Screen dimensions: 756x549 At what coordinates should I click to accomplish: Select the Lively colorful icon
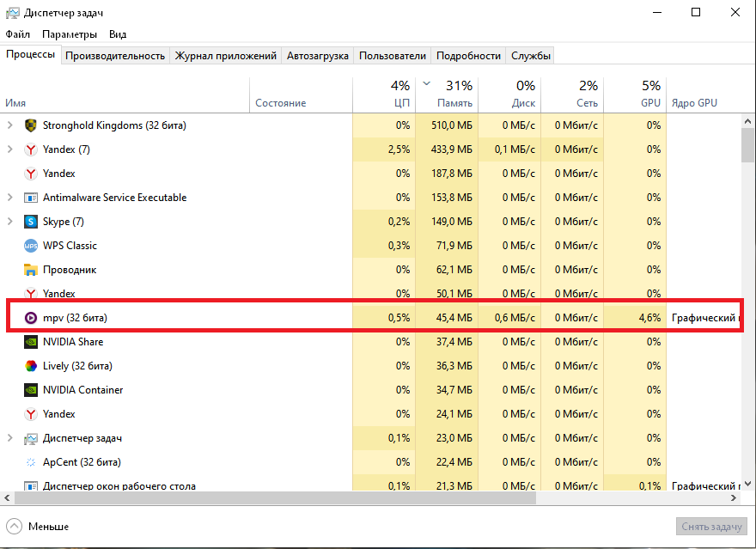tap(31, 366)
